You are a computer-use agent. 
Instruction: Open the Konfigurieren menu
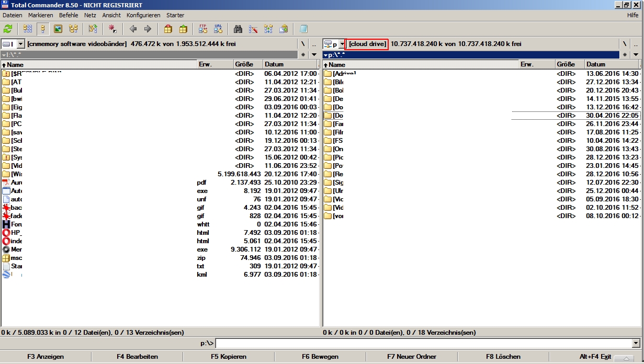click(x=143, y=15)
